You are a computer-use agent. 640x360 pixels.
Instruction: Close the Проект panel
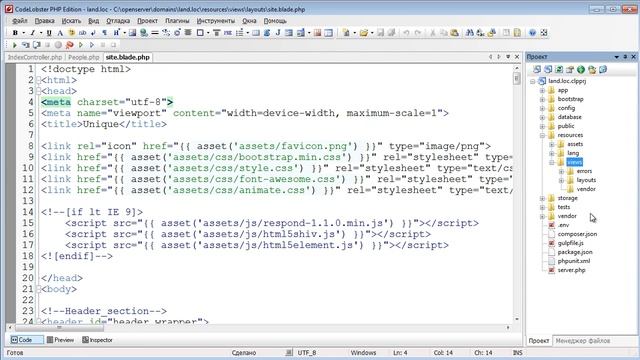[633, 57]
